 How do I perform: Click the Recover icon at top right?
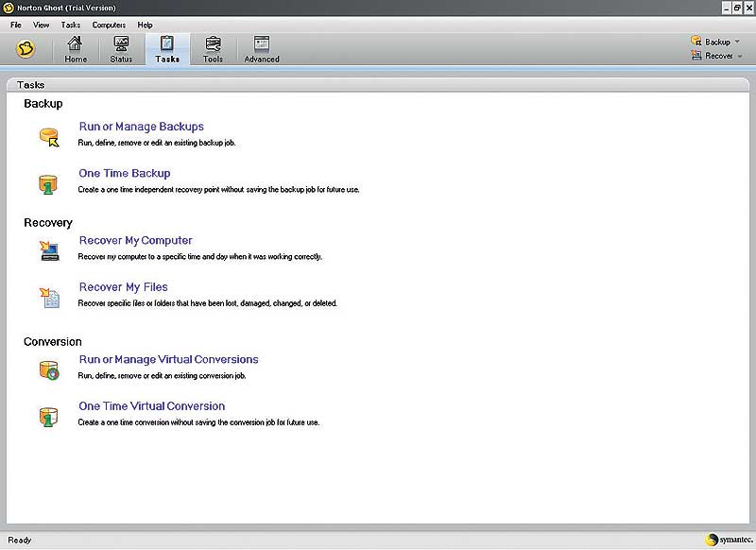[x=696, y=56]
